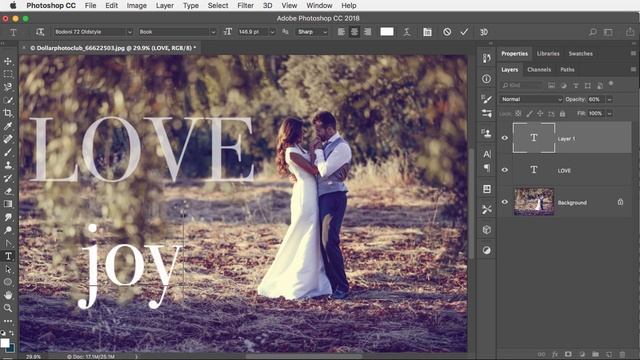Viewport: 640px width, 360px height.
Task: Toggle lock transparent pixels
Action: pos(518,113)
